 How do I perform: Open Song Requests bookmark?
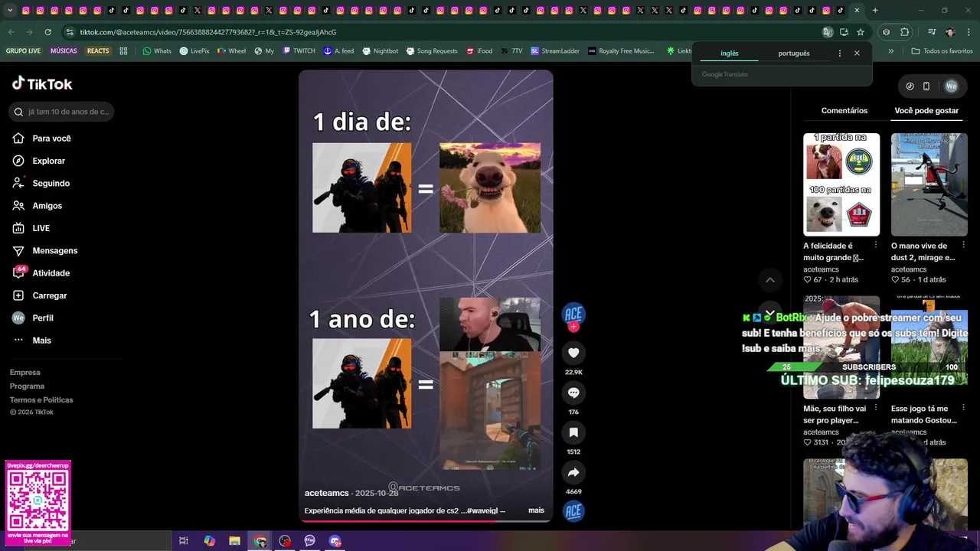click(431, 51)
